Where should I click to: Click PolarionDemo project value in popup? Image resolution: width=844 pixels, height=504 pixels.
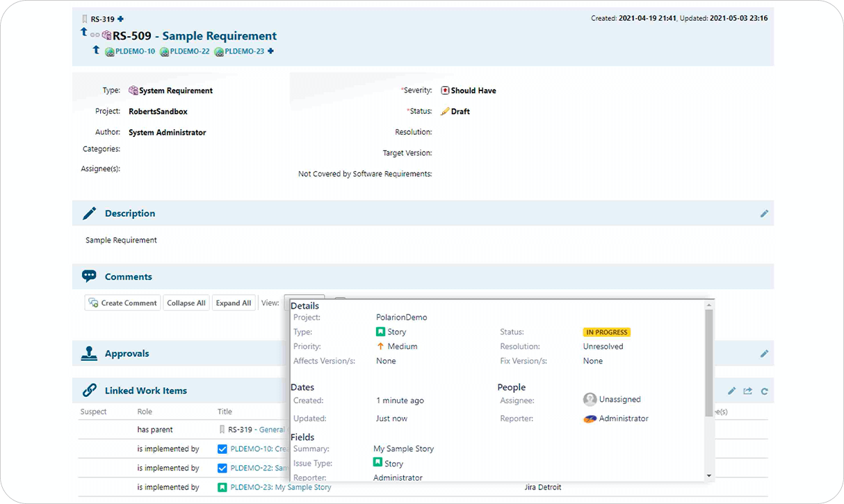coord(402,317)
